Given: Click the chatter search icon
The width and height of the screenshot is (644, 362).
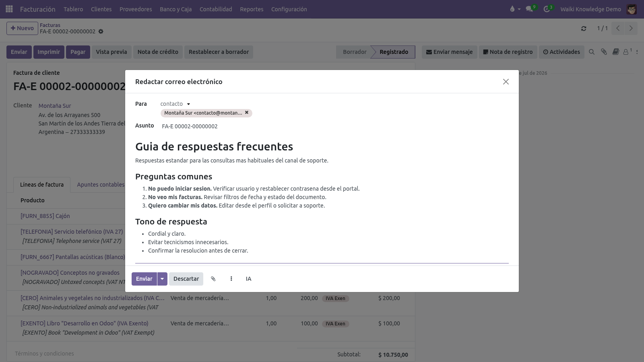Looking at the screenshot, I should [592, 52].
